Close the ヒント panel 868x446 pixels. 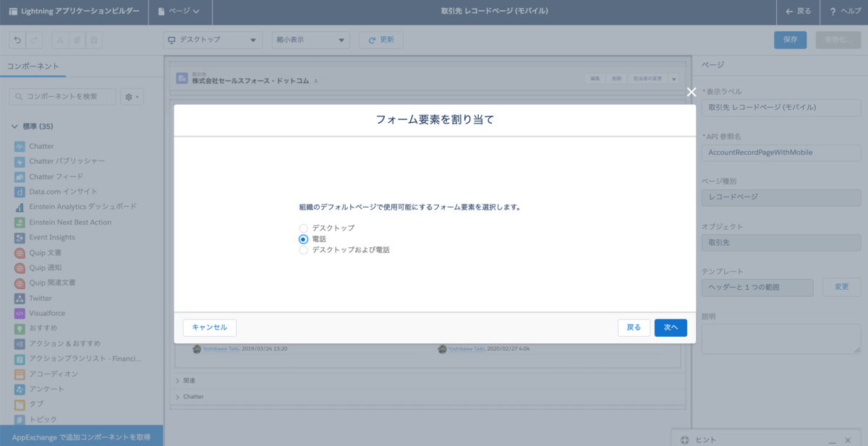coord(848,440)
